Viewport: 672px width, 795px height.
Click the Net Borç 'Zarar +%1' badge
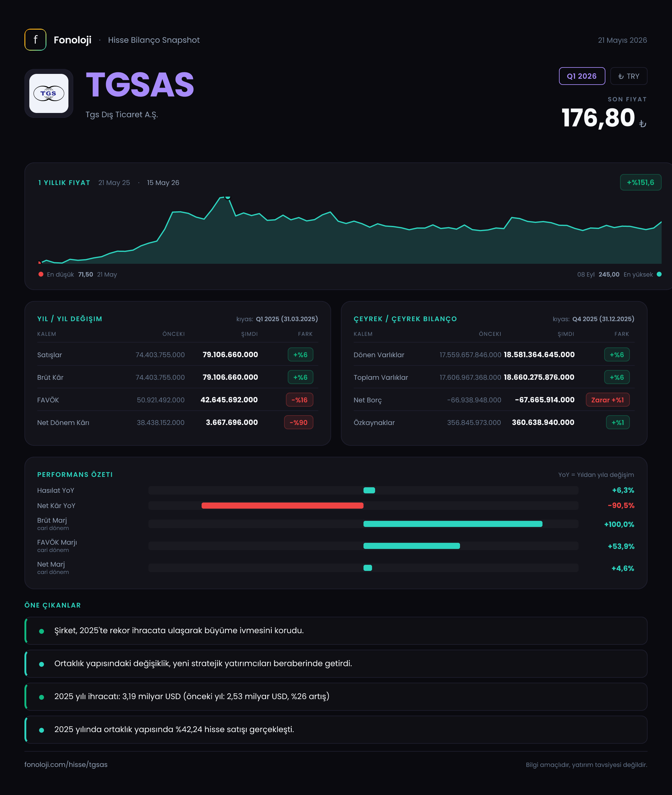tap(608, 400)
